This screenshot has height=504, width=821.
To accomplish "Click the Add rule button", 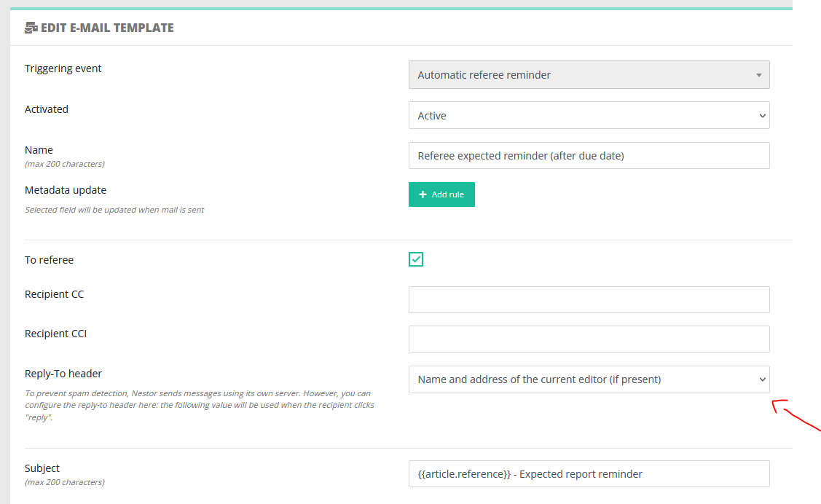I will (441, 194).
